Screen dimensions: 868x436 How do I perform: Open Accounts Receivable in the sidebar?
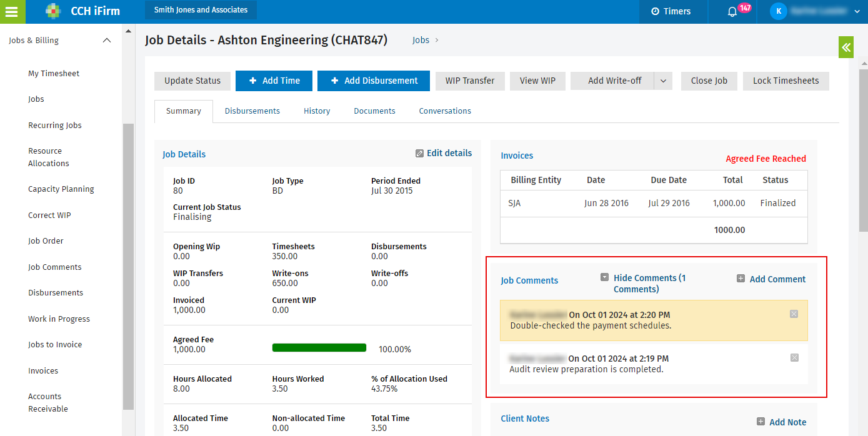[48, 403]
